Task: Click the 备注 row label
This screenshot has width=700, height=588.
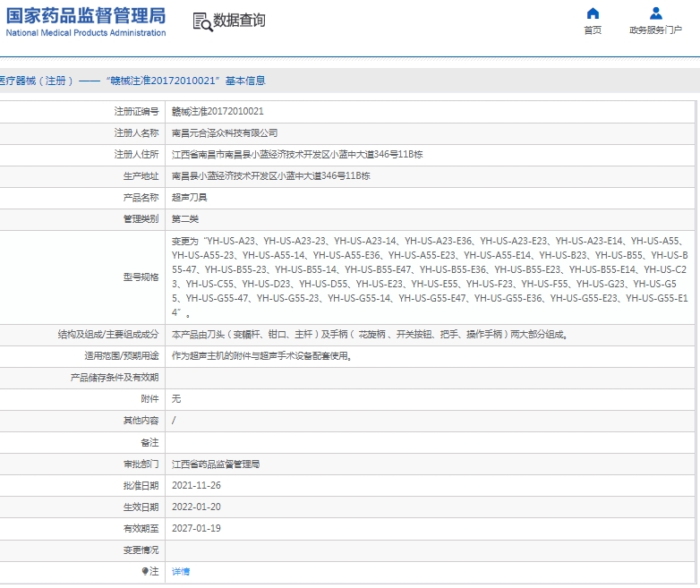Action: point(149,442)
